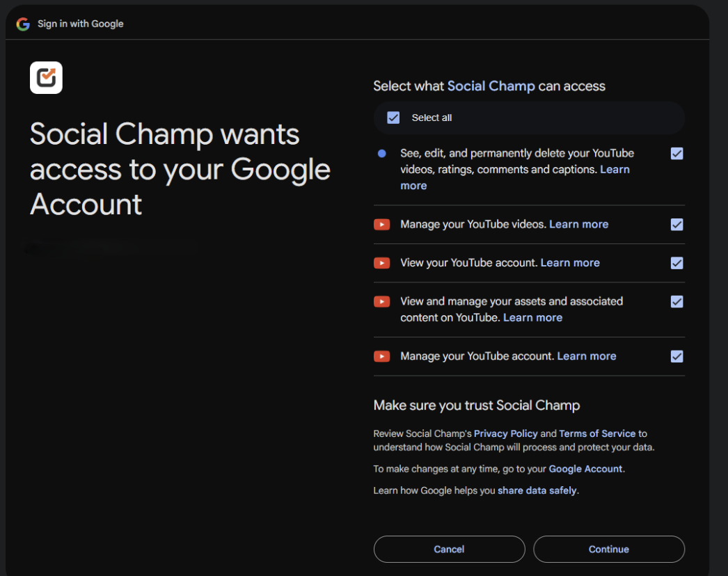Viewport: 728px width, 576px height.
Task: Uncheck permanently delete YouTube videos permission checkbox
Action: click(676, 154)
